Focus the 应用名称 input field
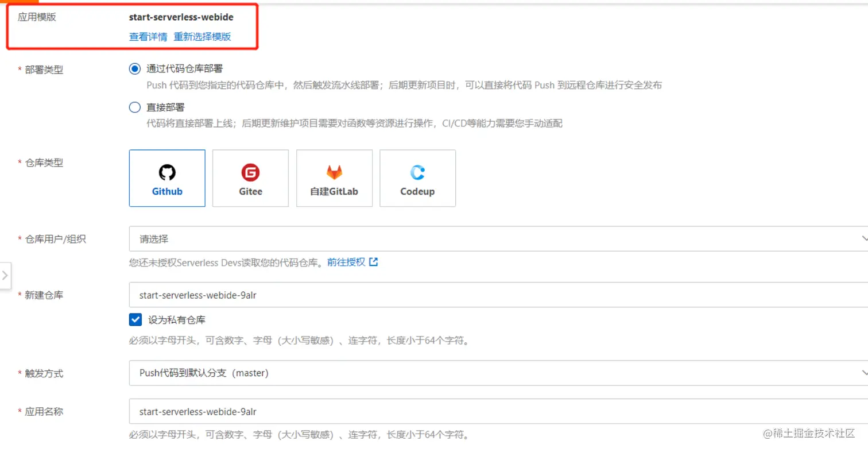Viewport: 868px width, 452px height. (x=498, y=411)
